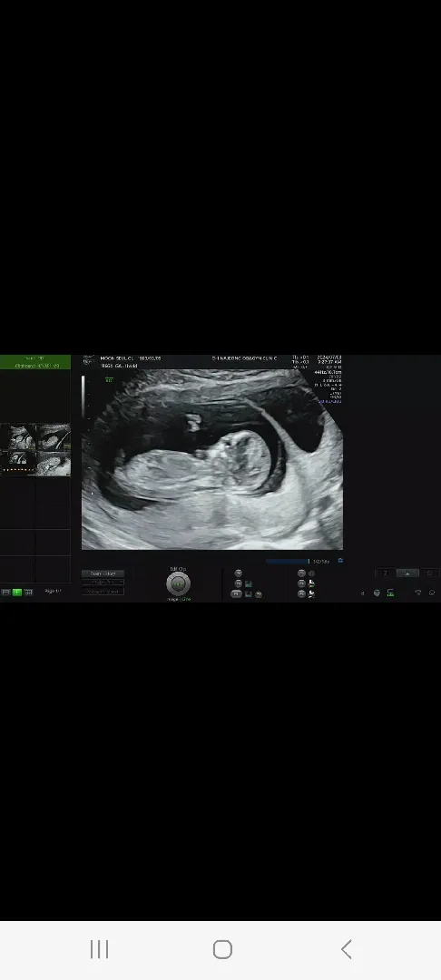Tap the Android home button

[222, 949]
